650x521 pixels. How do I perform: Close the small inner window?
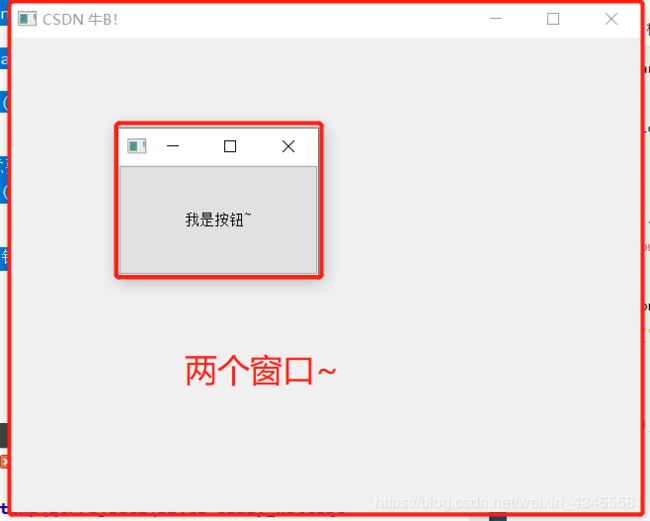tap(288, 147)
